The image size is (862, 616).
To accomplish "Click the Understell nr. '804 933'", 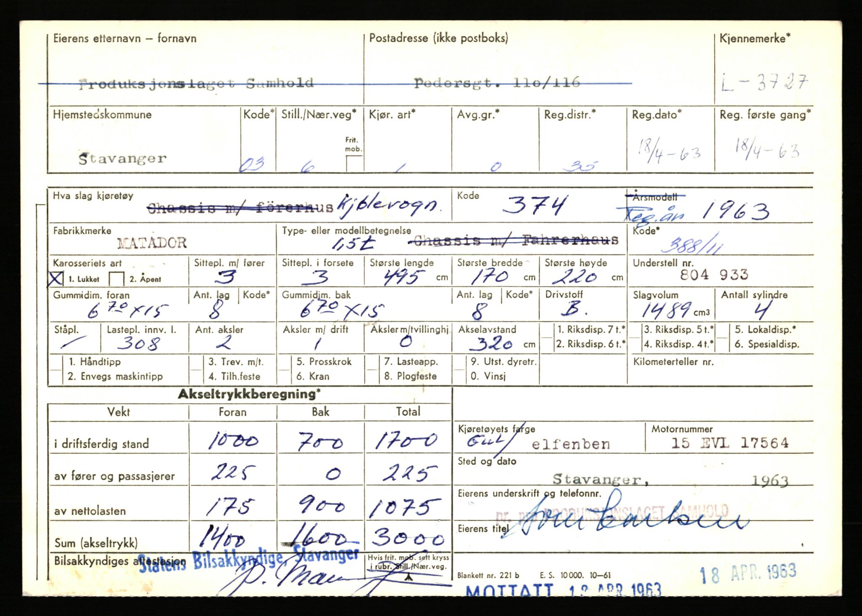I will click(x=714, y=275).
